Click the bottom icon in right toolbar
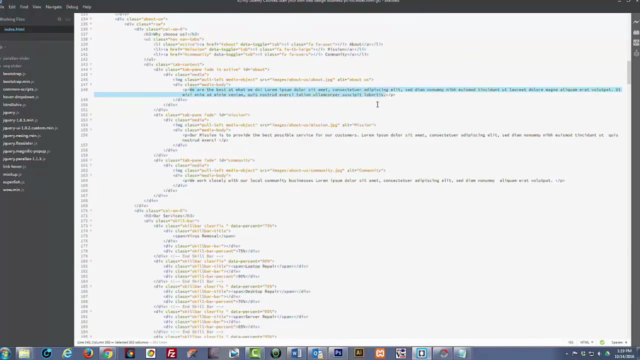This screenshot has width=640, height=360. point(636,53)
